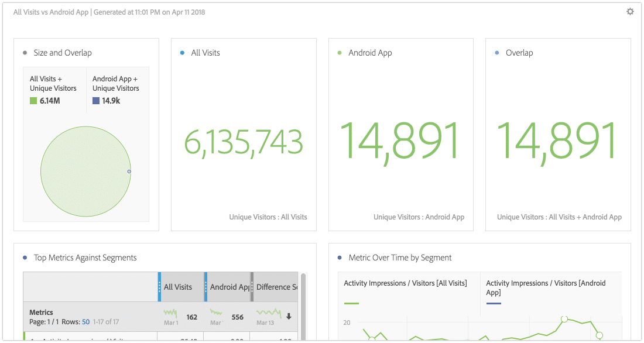Toggle Activity Impressions [All Visits] series legend
644x343 pixels.
coord(405,283)
